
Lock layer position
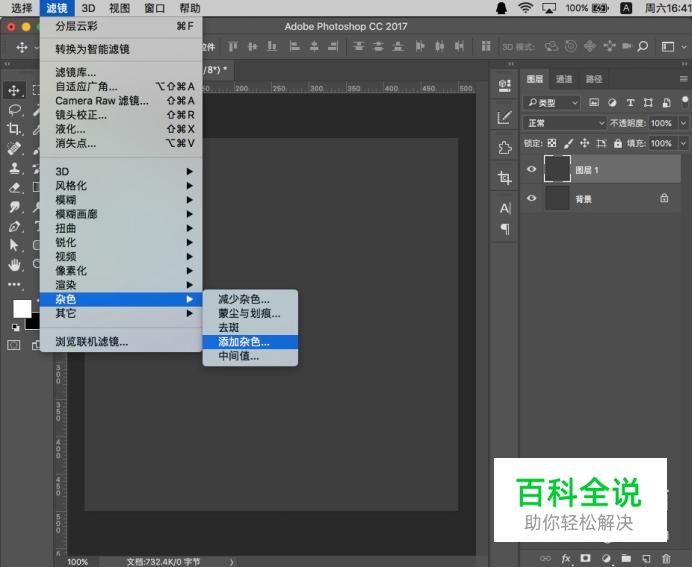(x=585, y=143)
